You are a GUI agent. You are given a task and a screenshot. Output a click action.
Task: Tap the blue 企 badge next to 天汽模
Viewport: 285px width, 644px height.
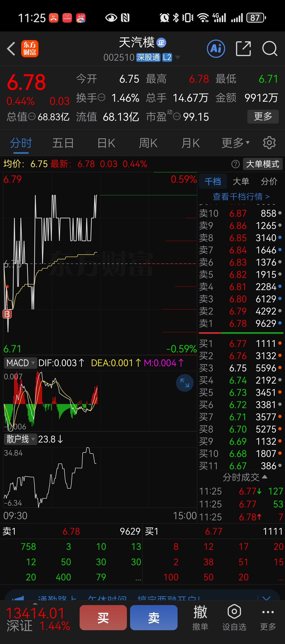click(x=161, y=43)
